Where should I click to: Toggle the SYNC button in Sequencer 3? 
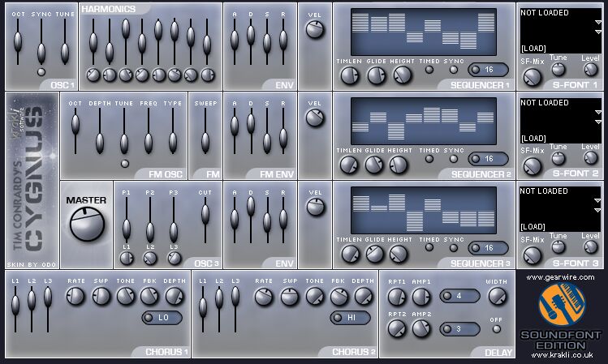point(453,248)
